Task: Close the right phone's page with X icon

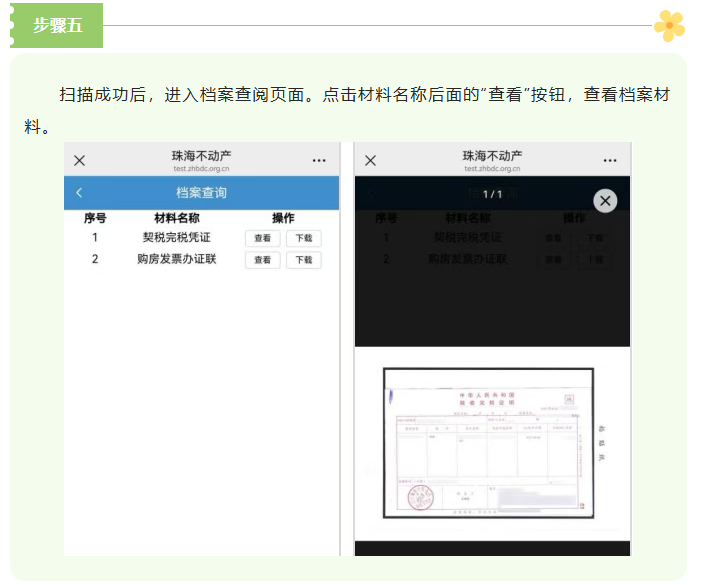Action: pyautogui.click(x=370, y=160)
